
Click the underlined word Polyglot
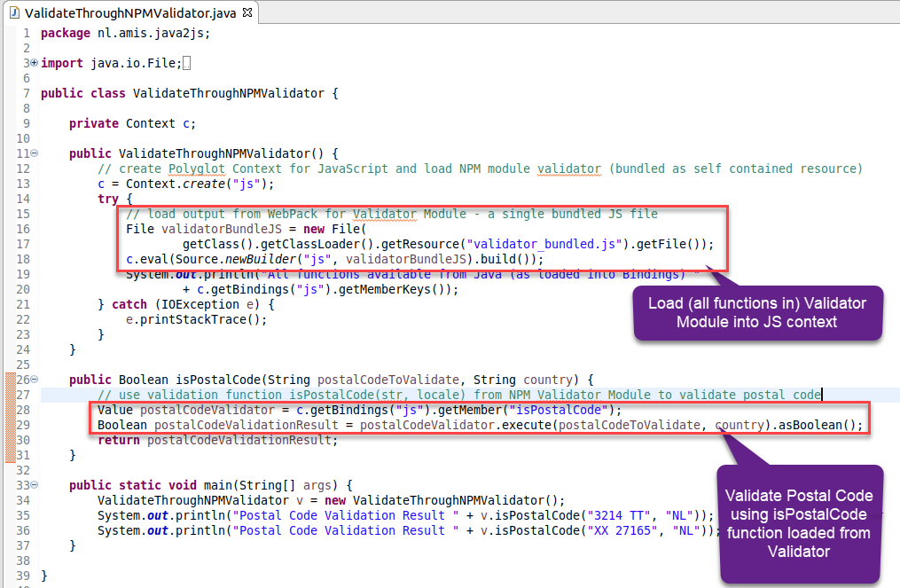click(197, 169)
